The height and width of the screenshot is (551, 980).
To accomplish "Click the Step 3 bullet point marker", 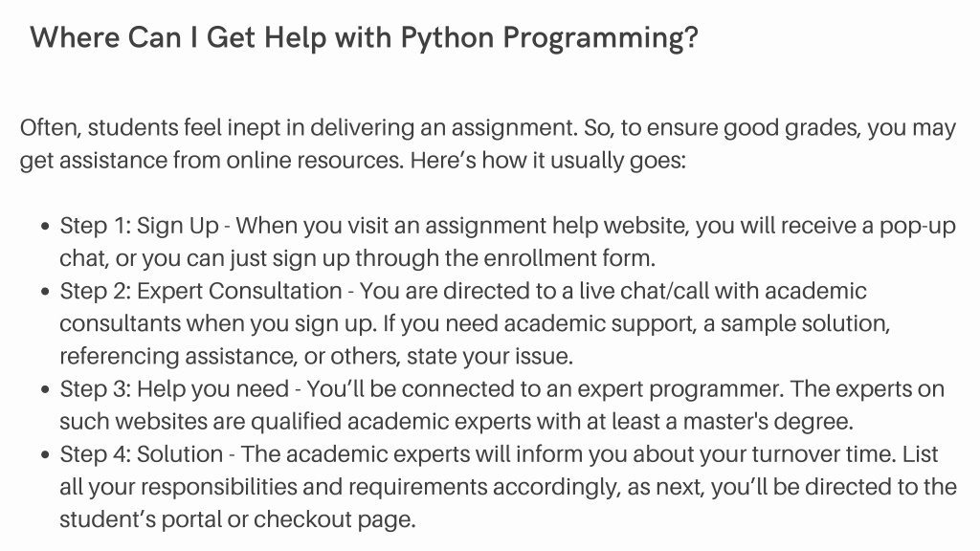I will 44,389.
